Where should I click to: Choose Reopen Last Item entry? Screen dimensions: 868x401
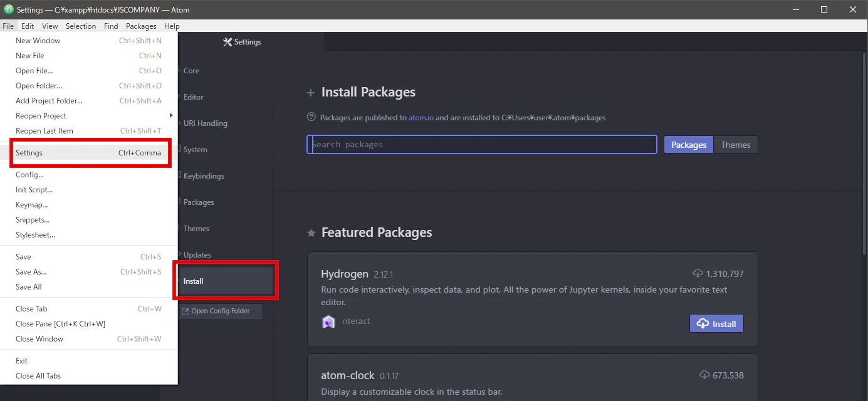click(x=89, y=131)
